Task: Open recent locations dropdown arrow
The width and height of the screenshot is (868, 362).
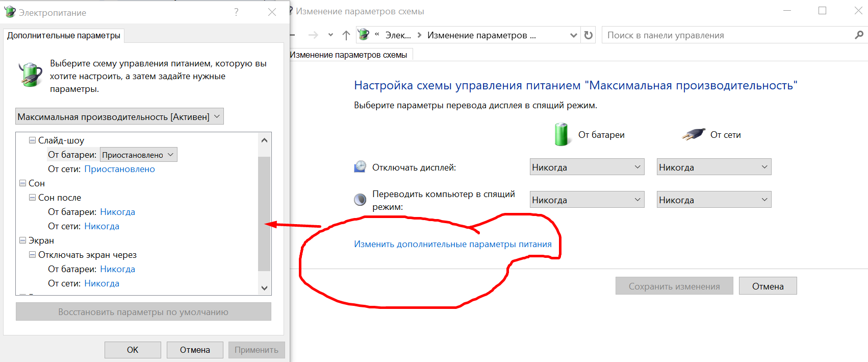Action: click(x=330, y=35)
